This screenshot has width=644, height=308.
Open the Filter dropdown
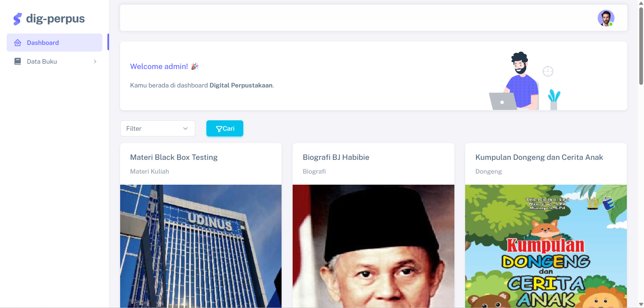click(x=158, y=128)
